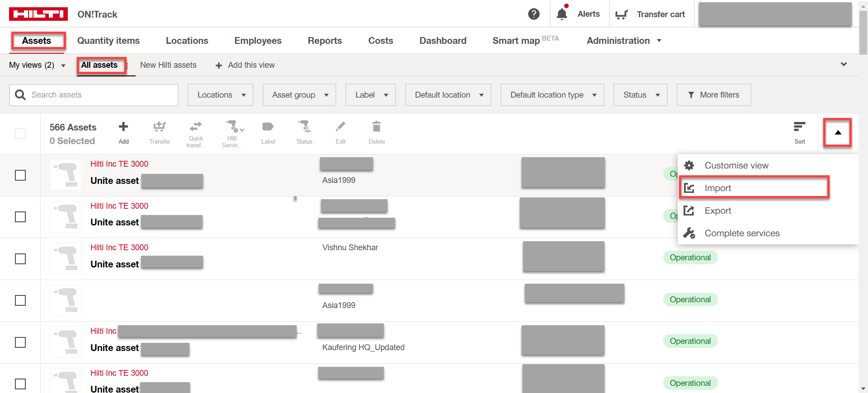868x393 pixels.
Task: Open the Hilti Services drill icon
Action: [x=234, y=126]
